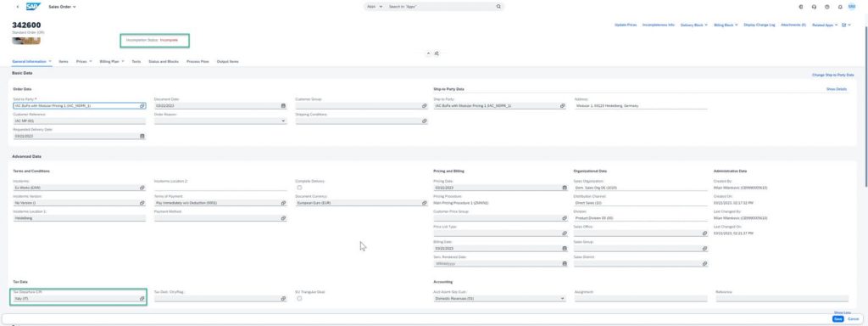This screenshot has height=326, width=868.
Task: Open Sales Order title dropdown
Action: [x=62, y=7]
